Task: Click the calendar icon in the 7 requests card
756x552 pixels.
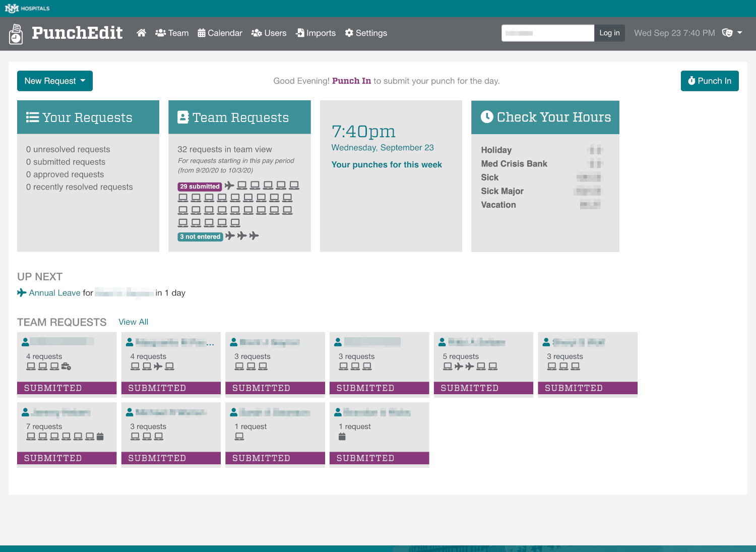Action: tap(100, 437)
